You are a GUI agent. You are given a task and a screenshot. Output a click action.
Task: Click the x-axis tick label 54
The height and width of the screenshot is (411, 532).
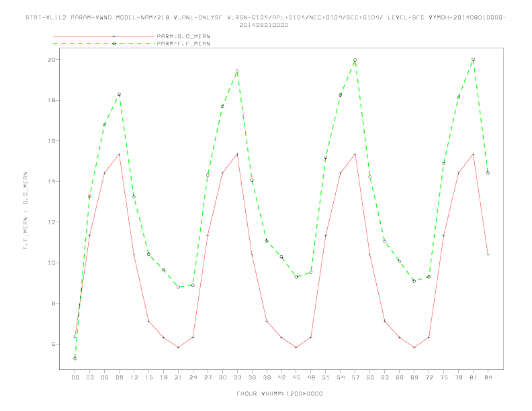pyautogui.click(x=341, y=377)
